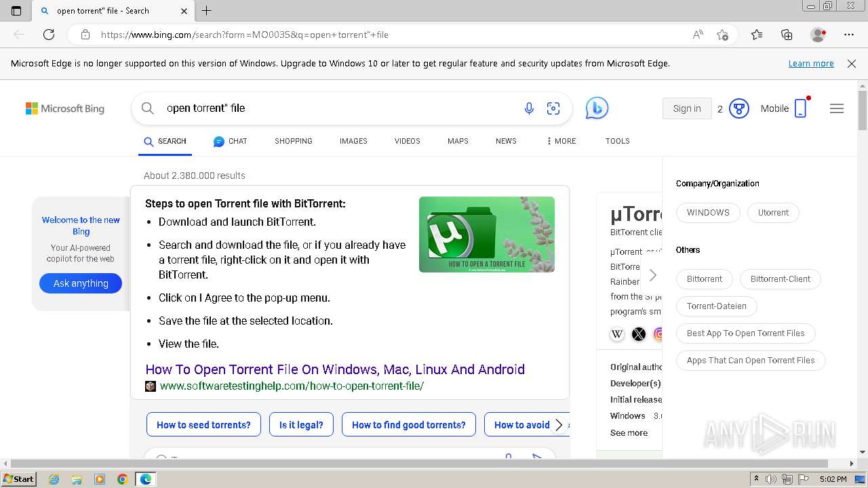868x488 pixels.
Task: Go to Microsoft Bing home logo
Action: pyautogui.click(x=65, y=108)
